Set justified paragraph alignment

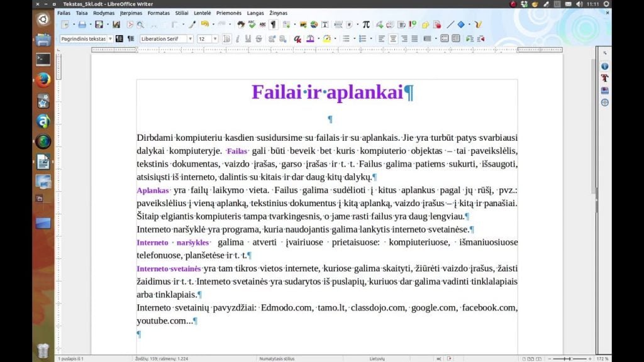415,39
